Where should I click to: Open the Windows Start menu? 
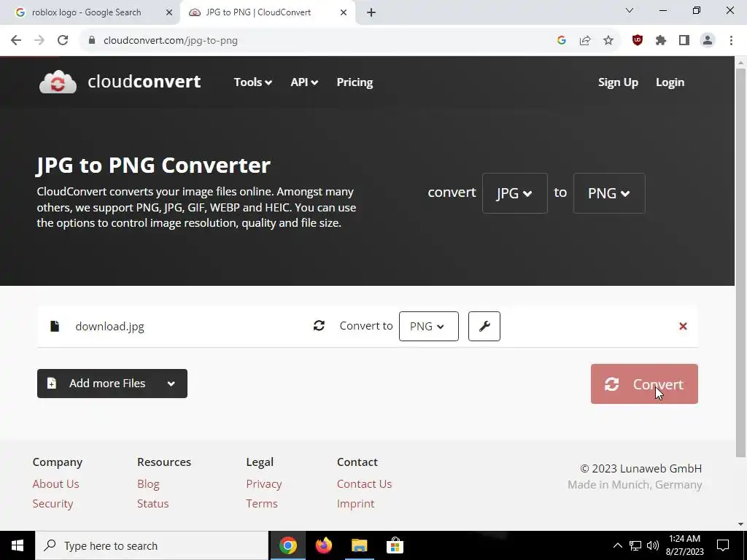click(18, 545)
